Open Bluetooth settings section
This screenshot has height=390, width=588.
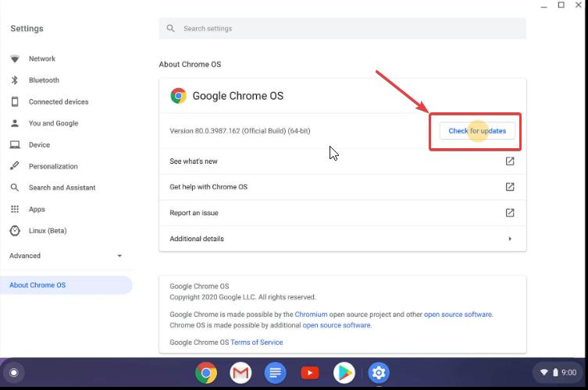[44, 80]
